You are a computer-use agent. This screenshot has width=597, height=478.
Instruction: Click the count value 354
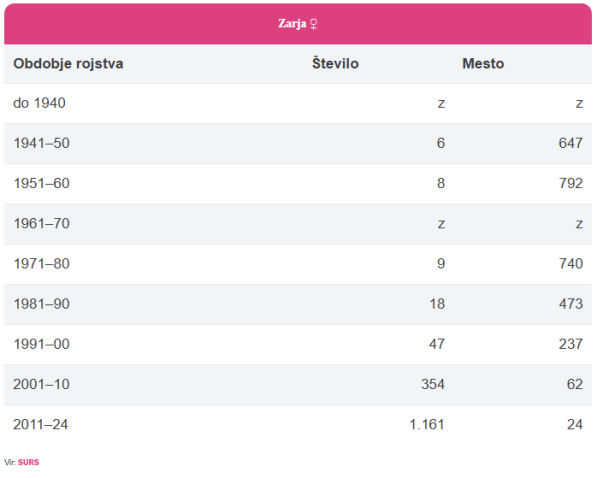point(433,384)
